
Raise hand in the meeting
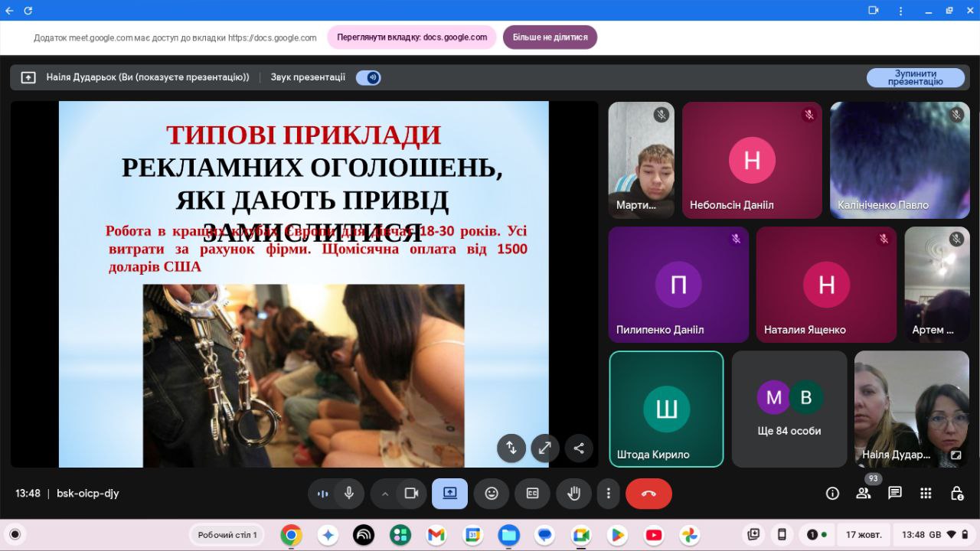click(x=573, y=494)
